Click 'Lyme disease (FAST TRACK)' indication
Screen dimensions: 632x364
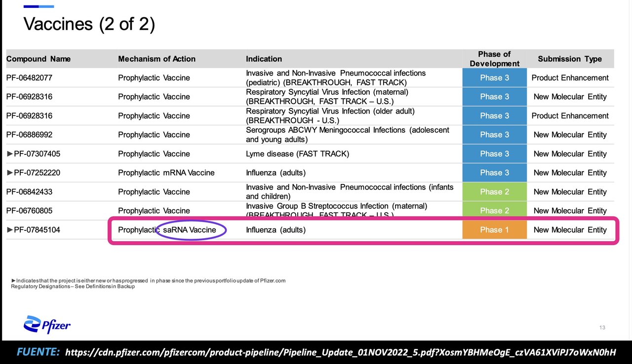[x=297, y=154]
